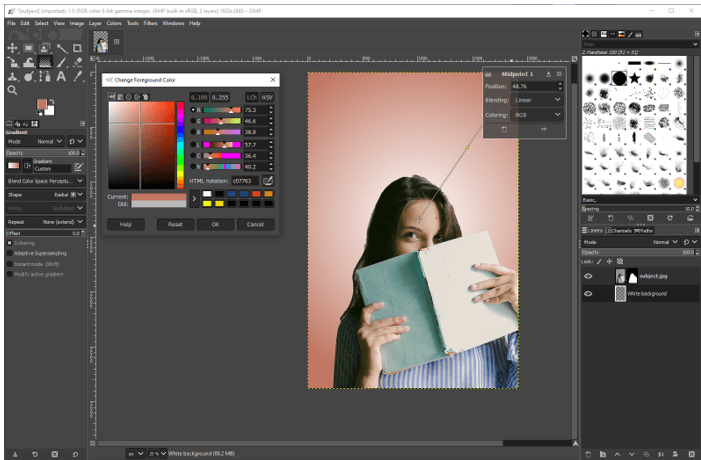Select the Move tool
Screen dimensions: 701x460
click(x=12, y=48)
